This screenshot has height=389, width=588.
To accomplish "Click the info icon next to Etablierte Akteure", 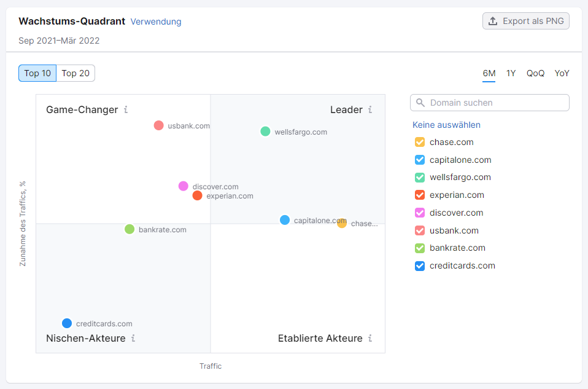I will tap(371, 338).
